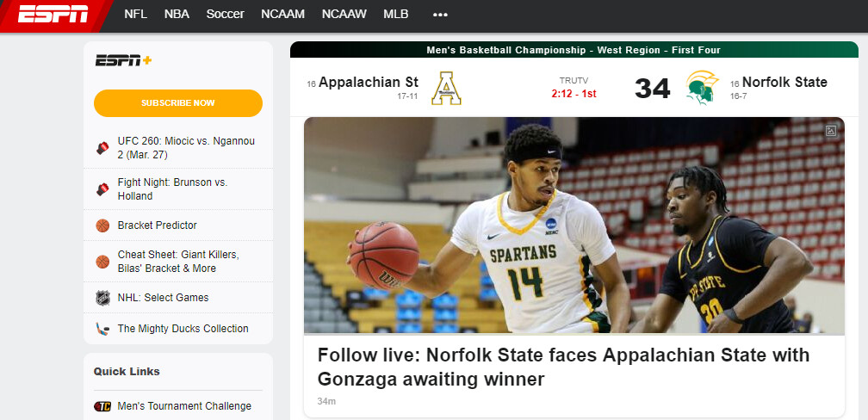Screen dimensions: 868x420
Task: Click the Appalachian State team logo
Action: tap(447, 88)
